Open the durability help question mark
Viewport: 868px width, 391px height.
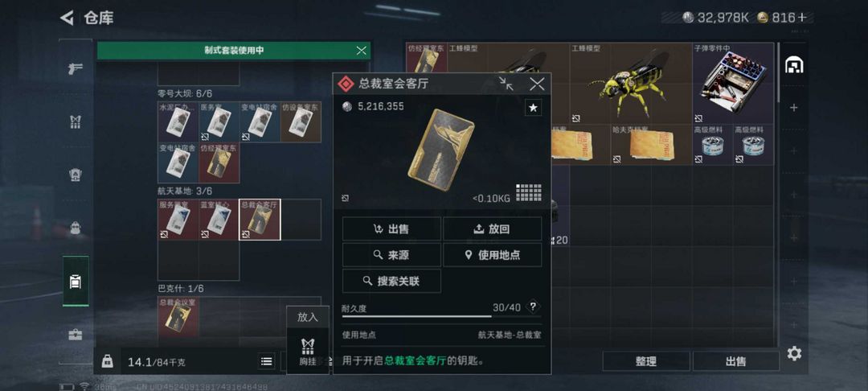tap(533, 307)
